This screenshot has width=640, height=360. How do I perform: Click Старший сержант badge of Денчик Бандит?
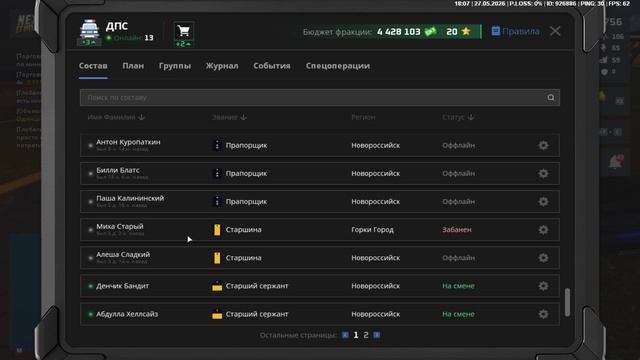coord(217,287)
